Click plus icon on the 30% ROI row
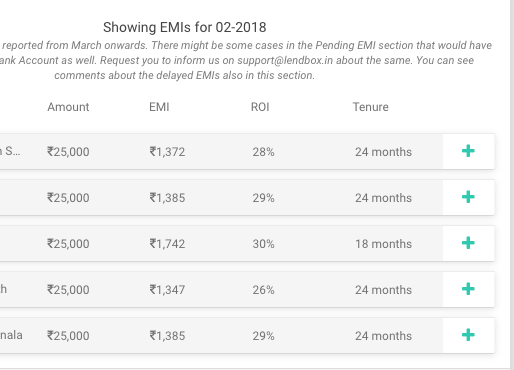Viewport: 514px width, 370px height. (x=468, y=243)
